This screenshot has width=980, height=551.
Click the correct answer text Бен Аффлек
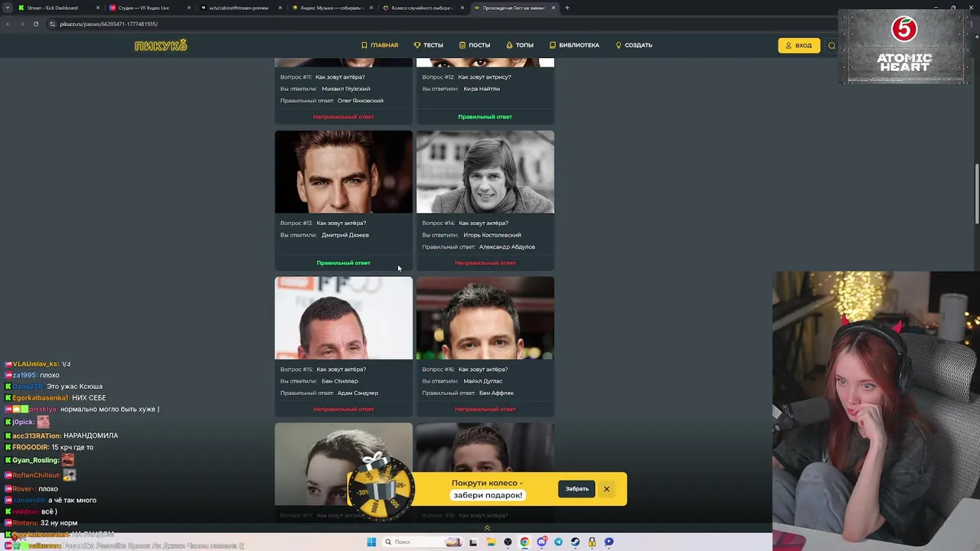pos(496,393)
